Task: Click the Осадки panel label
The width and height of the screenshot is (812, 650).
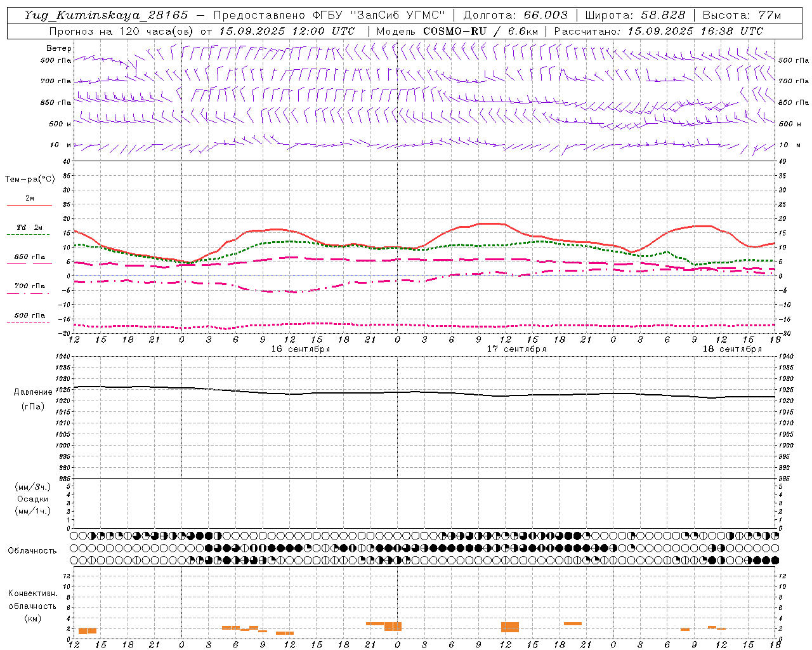Action: 32,500
